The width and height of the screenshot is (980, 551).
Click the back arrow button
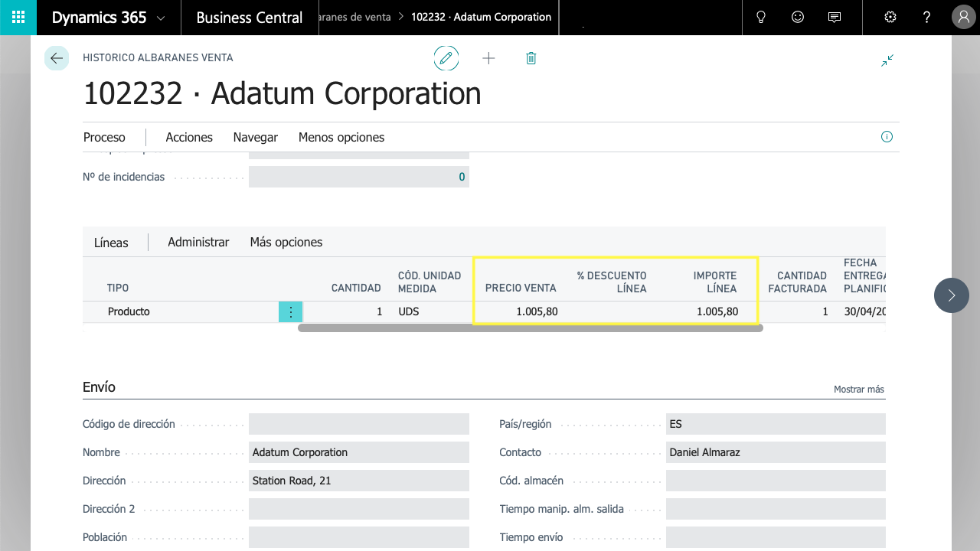[x=57, y=58]
